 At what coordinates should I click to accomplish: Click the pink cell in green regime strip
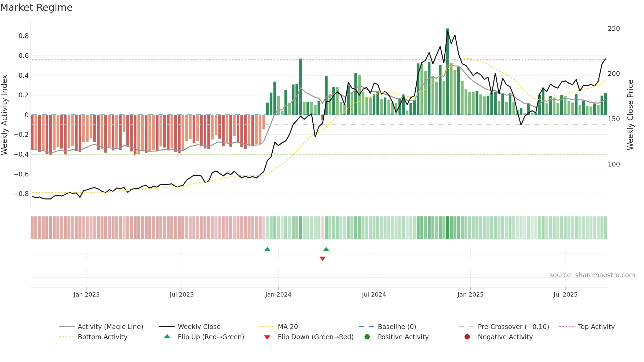tap(323, 228)
